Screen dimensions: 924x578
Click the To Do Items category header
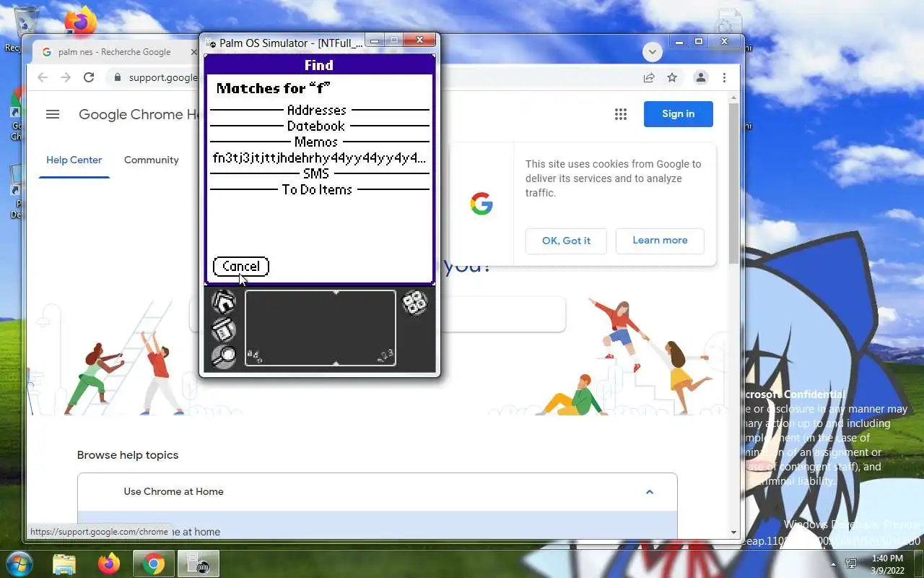click(317, 189)
